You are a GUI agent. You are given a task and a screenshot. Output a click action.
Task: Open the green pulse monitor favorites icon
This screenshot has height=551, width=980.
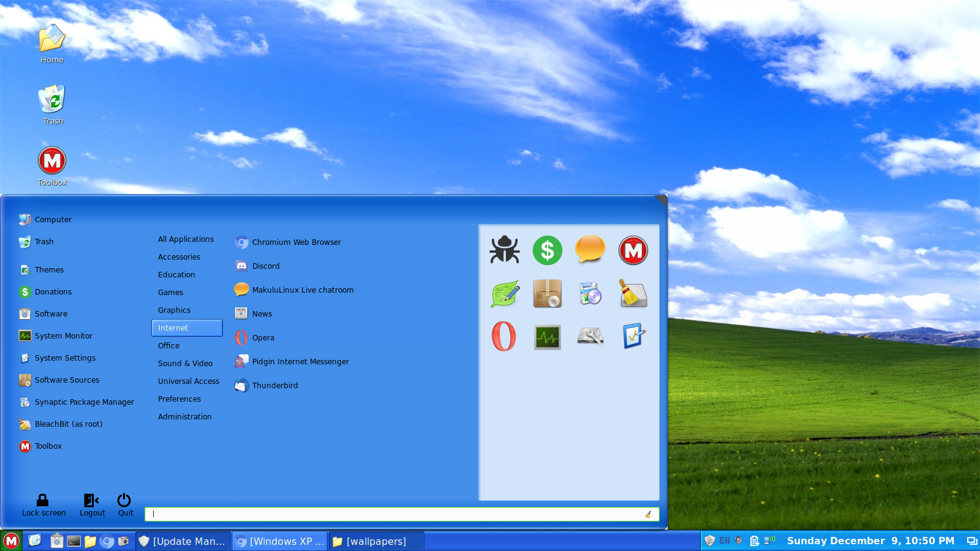[548, 337]
